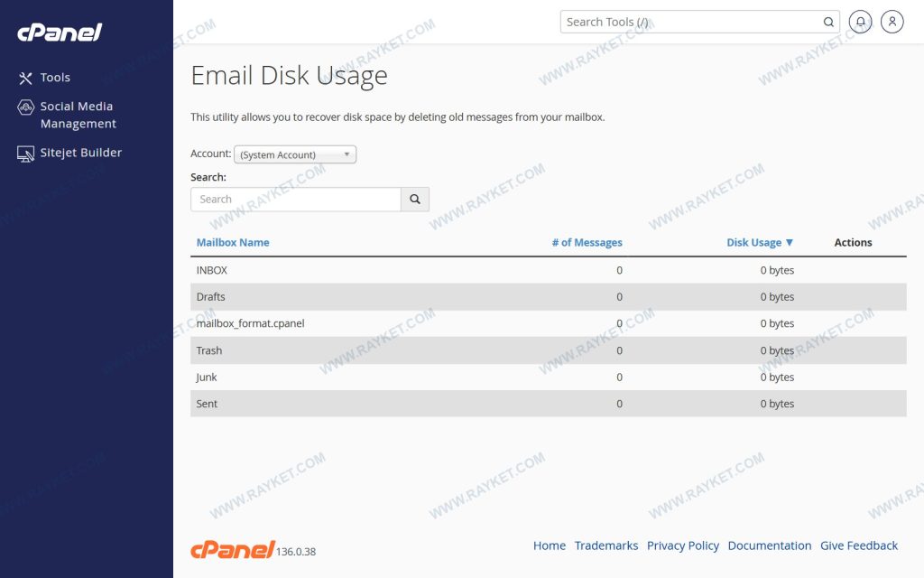Select the INBOX mailbox row
The image size is (924, 578).
point(548,270)
